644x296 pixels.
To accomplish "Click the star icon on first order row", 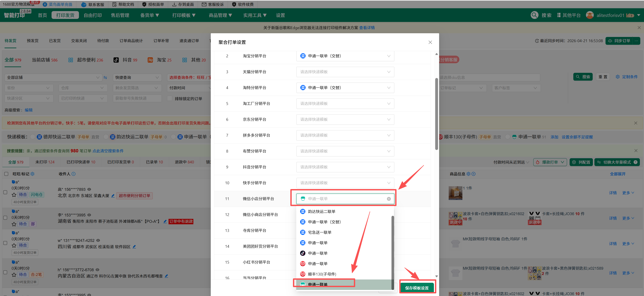I will click(x=14, y=195).
